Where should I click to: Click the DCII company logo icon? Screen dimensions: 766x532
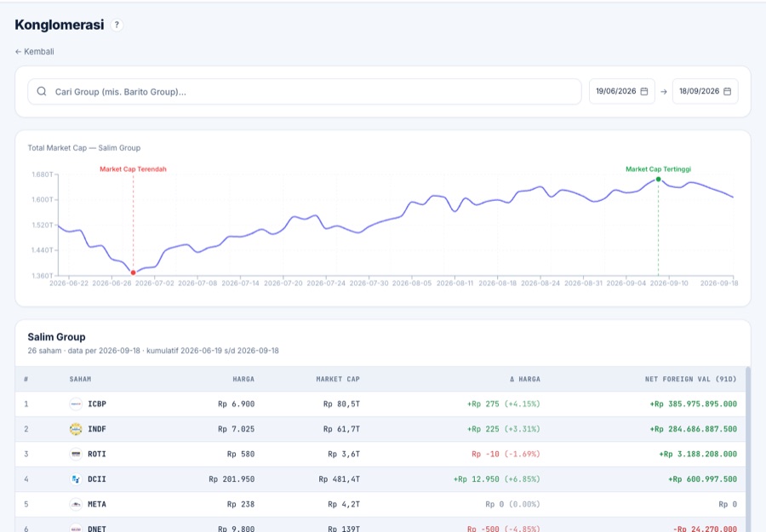pos(76,479)
